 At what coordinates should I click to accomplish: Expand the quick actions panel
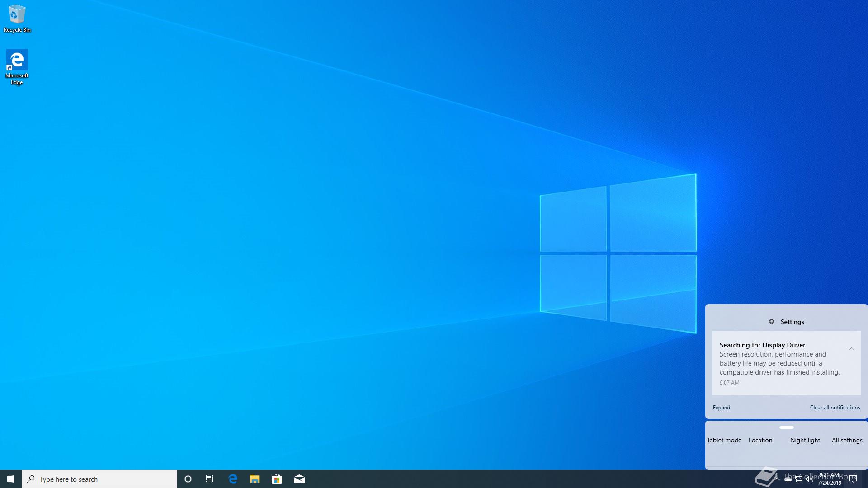pyautogui.click(x=722, y=408)
